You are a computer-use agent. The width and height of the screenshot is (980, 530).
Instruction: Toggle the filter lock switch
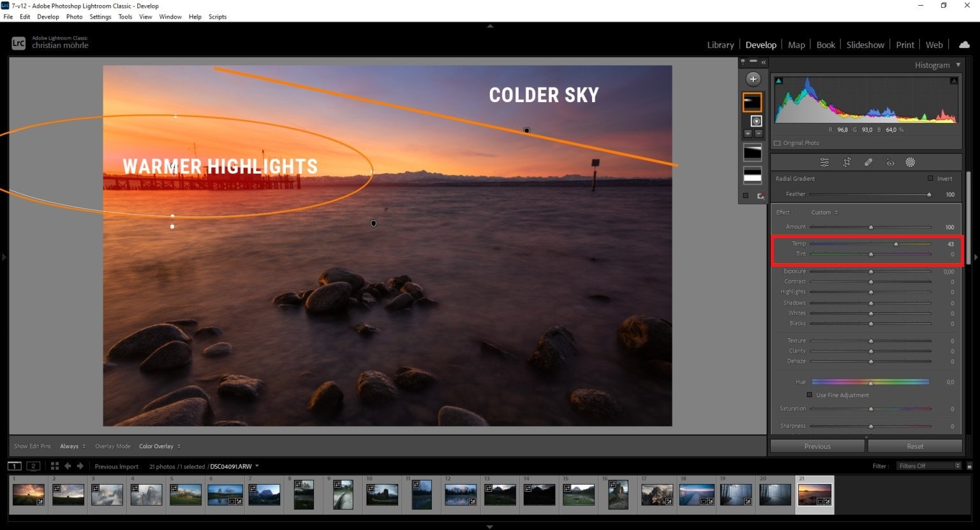coord(969,466)
